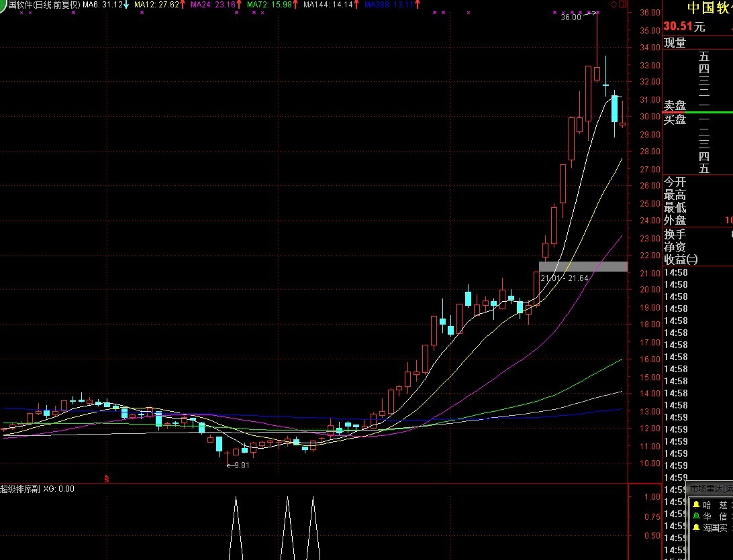Click the 20.00 price axis label
The image size is (733, 560).
[x=650, y=290]
